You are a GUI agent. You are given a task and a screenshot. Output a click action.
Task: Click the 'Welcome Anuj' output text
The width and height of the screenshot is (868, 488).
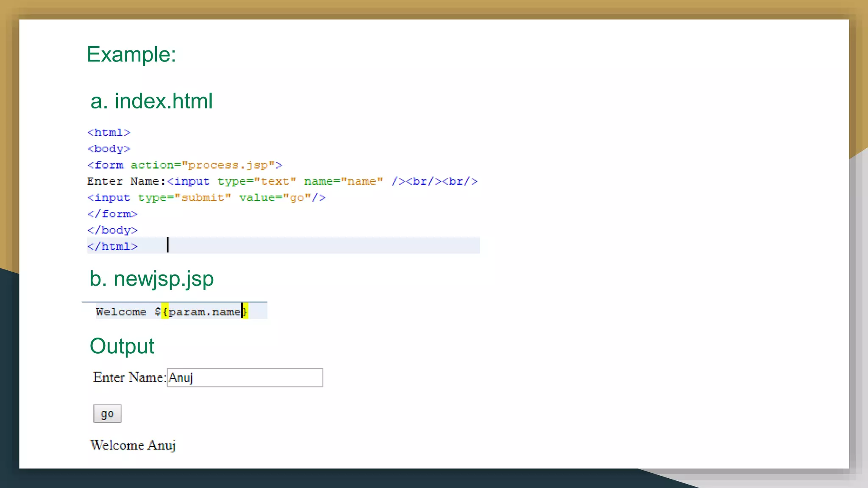click(133, 446)
